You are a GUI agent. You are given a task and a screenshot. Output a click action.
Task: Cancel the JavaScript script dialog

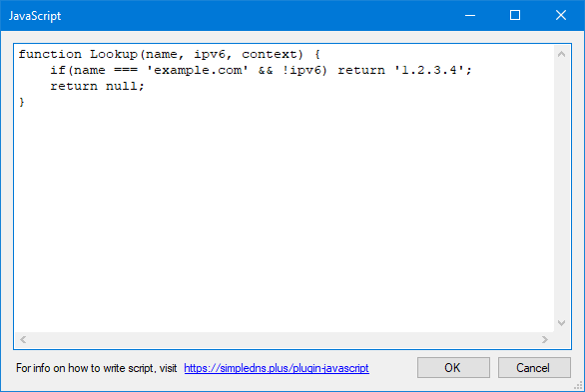pyautogui.click(x=534, y=368)
